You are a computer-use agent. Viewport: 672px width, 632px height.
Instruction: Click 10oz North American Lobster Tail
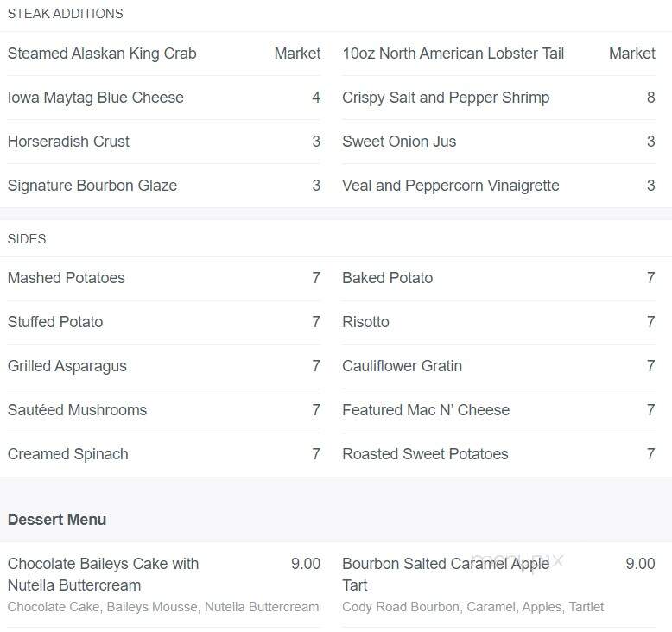coord(453,54)
